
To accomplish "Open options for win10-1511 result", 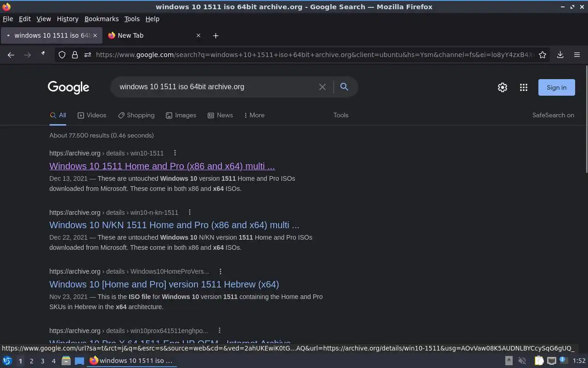I will [175, 153].
